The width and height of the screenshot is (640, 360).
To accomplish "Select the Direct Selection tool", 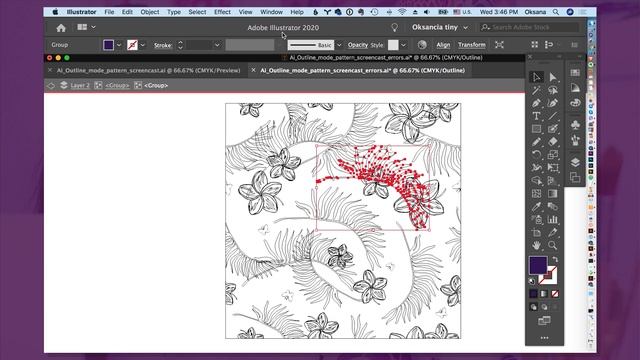I will coord(553,77).
